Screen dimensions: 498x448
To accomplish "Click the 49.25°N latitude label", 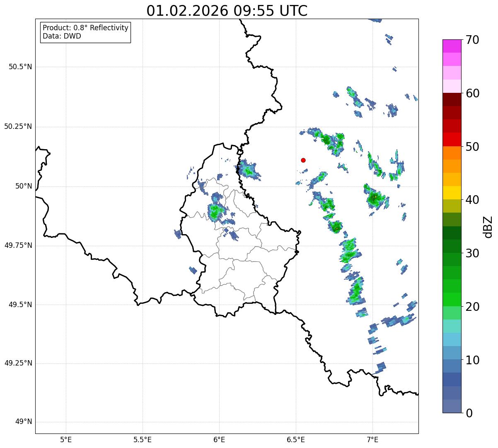I will click(x=18, y=363).
